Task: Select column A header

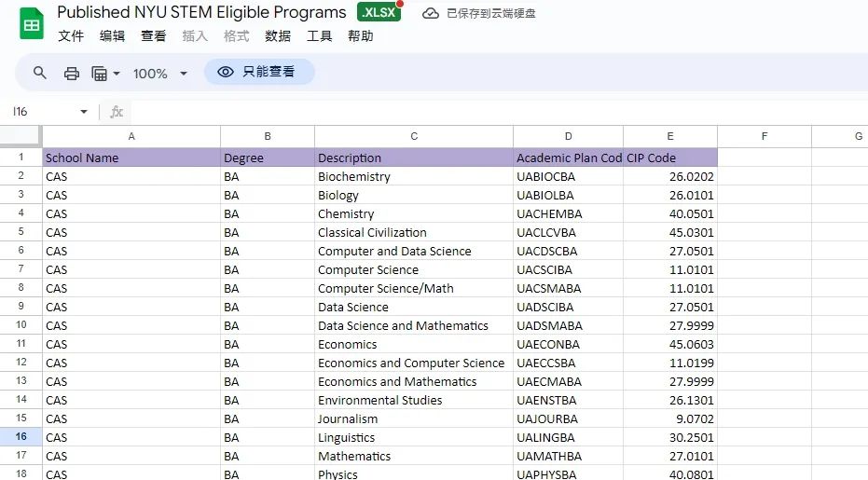Action: coord(131,136)
